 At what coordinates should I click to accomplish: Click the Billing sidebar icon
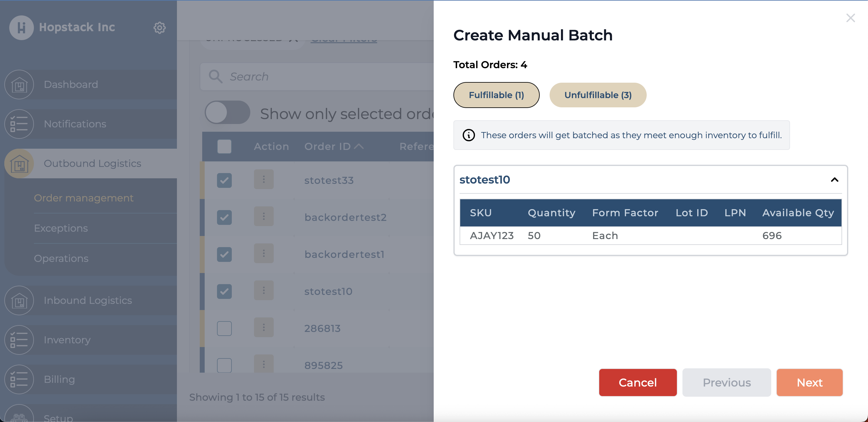[x=19, y=379]
